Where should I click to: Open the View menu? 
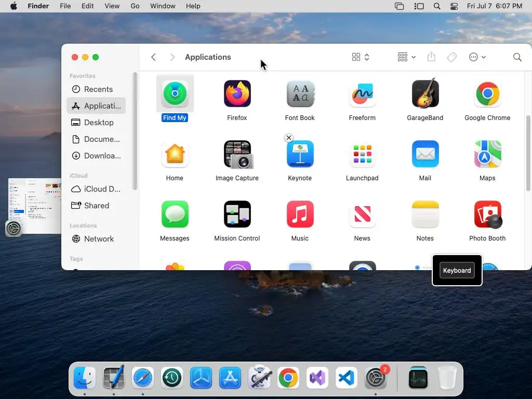[x=112, y=6]
